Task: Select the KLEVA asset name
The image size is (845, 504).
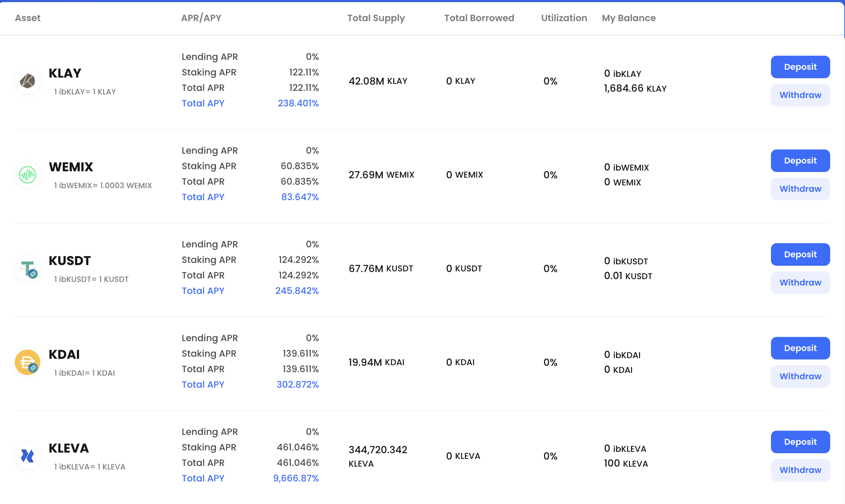Action: click(69, 448)
